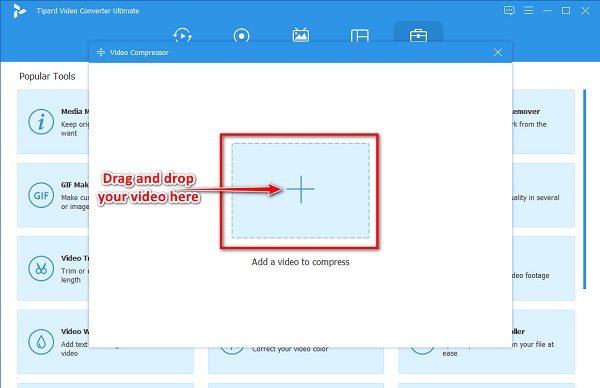Click the main window vertical scrollbar
This screenshot has height=388, width=600.
584,189
